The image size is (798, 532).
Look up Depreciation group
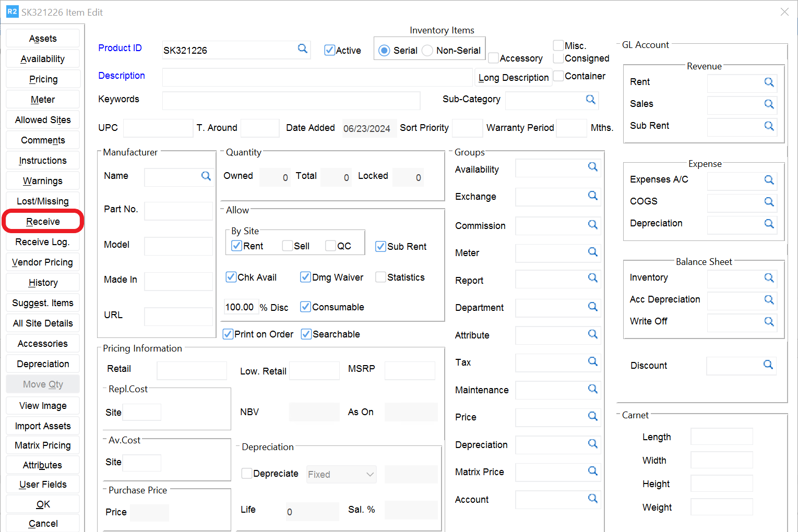tap(592, 444)
